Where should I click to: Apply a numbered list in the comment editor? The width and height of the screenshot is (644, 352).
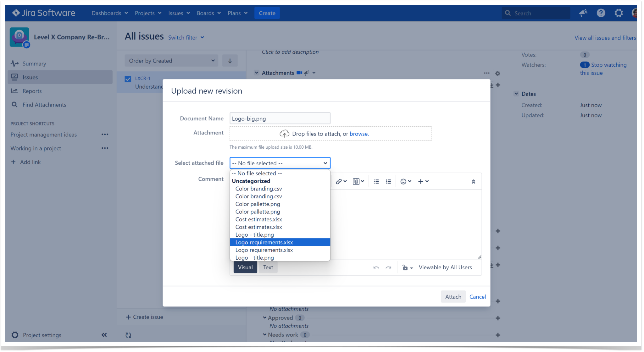pyautogui.click(x=388, y=181)
